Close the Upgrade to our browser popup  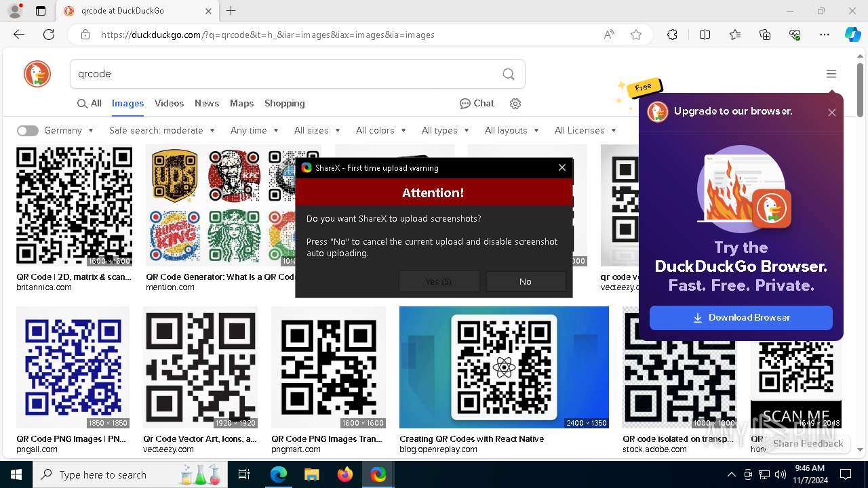click(x=832, y=113)
